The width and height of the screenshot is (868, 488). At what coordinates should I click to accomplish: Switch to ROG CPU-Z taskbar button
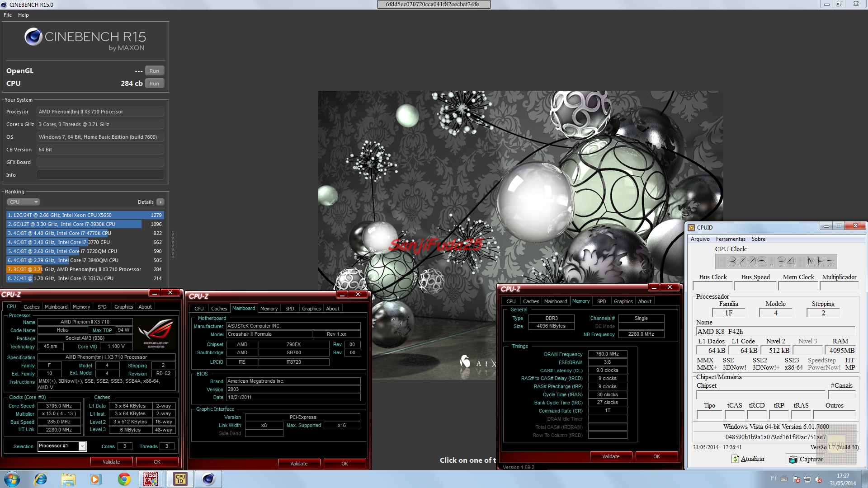151,479
